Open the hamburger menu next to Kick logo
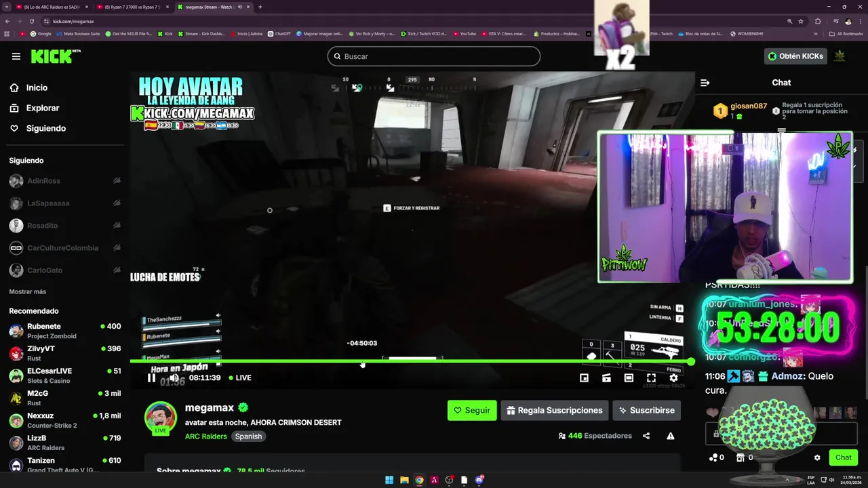The image size is (868, 488). pos(16,56)
